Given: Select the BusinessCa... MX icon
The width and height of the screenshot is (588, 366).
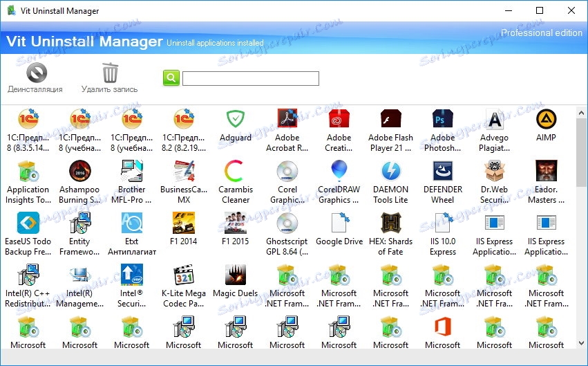Looking at the screenshot, I should (184, 171).
